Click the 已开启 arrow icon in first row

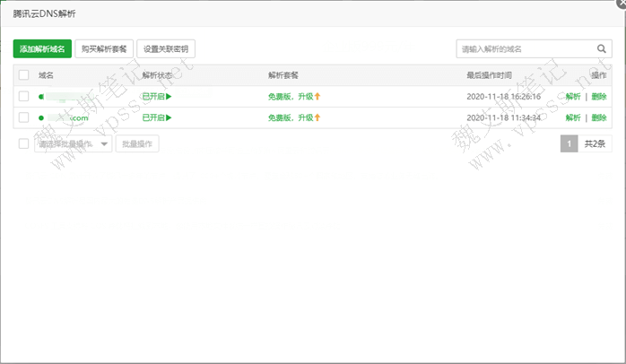point(169,96)
